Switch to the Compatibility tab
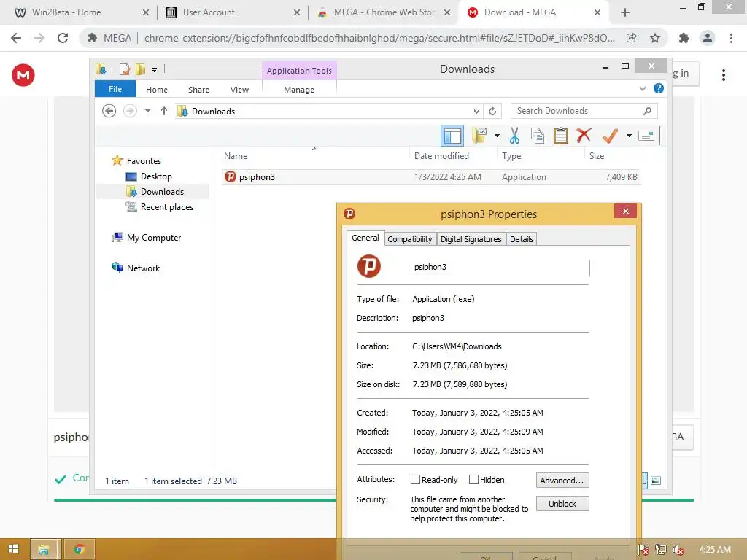 [410, 239]
